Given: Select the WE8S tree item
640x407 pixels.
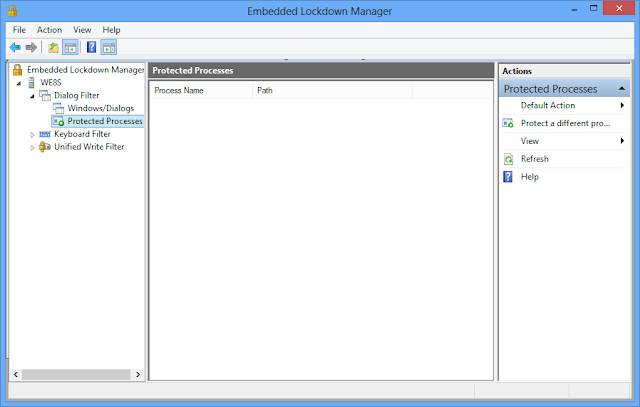Looking at the screenshot, I should click(51, 82).
